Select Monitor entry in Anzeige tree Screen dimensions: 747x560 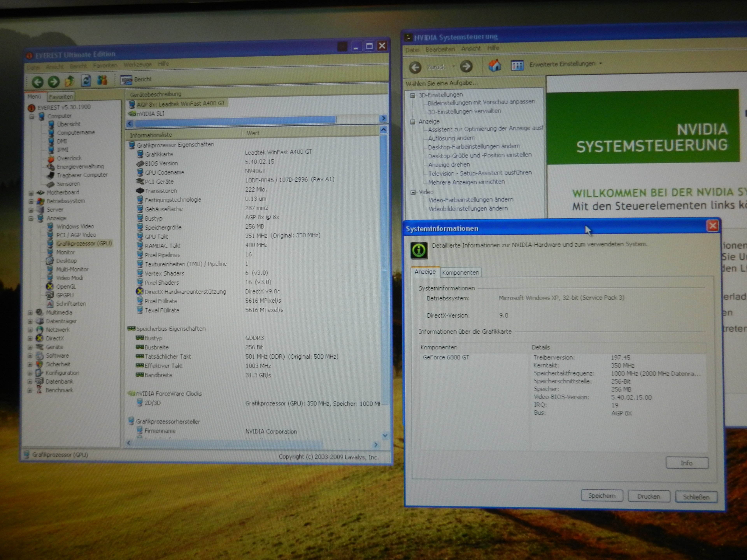coord(66,252)
